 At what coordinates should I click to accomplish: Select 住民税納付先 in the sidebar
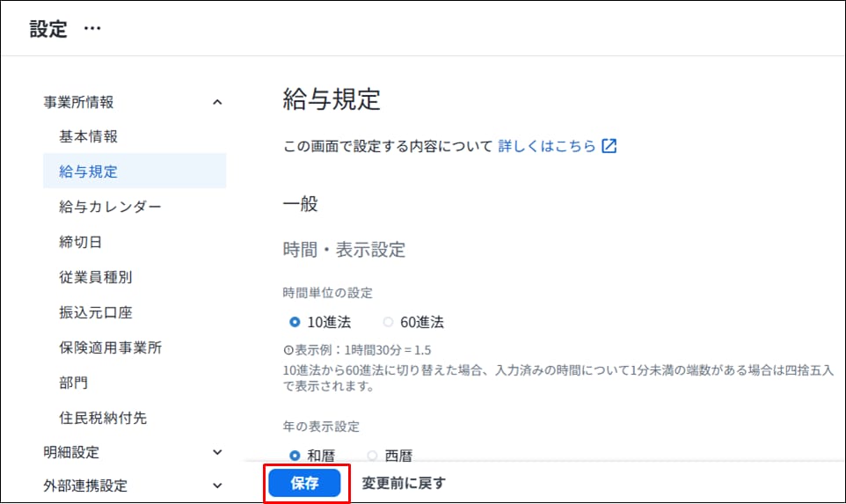(103, 418)
